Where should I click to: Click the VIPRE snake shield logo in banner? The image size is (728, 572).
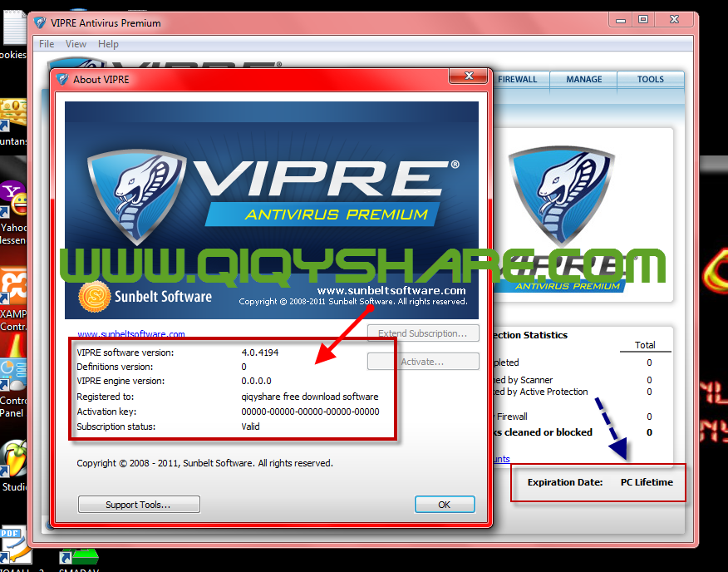(x=137, y=196)
